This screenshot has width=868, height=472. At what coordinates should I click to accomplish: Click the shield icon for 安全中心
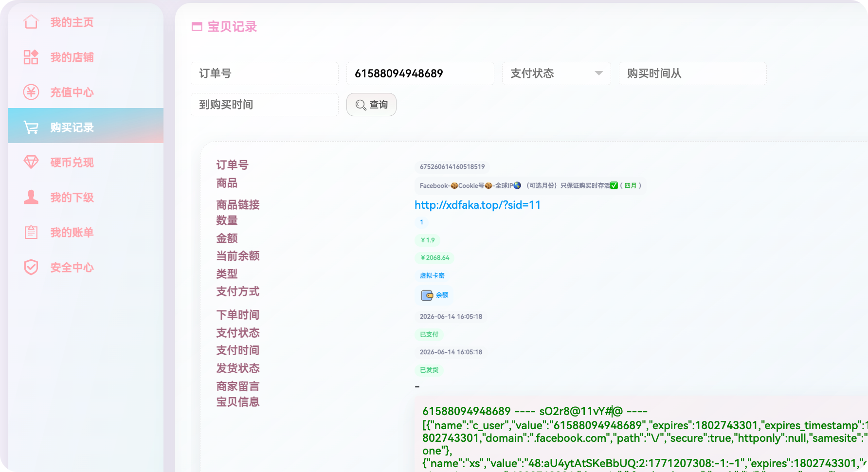(31, 267)
